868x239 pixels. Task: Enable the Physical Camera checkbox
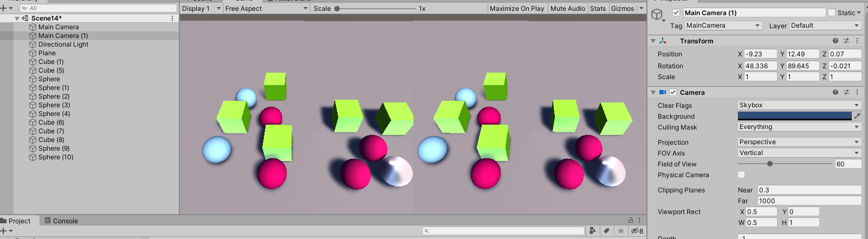coord(741,175)
